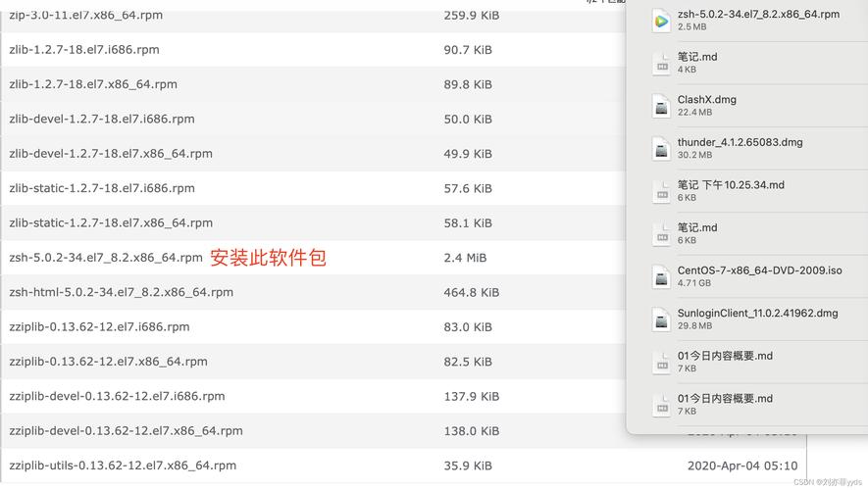868x490 pixels.
Task: Select SunloginClient_11.0.2.41962.dmg download name
Action: tap(758, 313)
